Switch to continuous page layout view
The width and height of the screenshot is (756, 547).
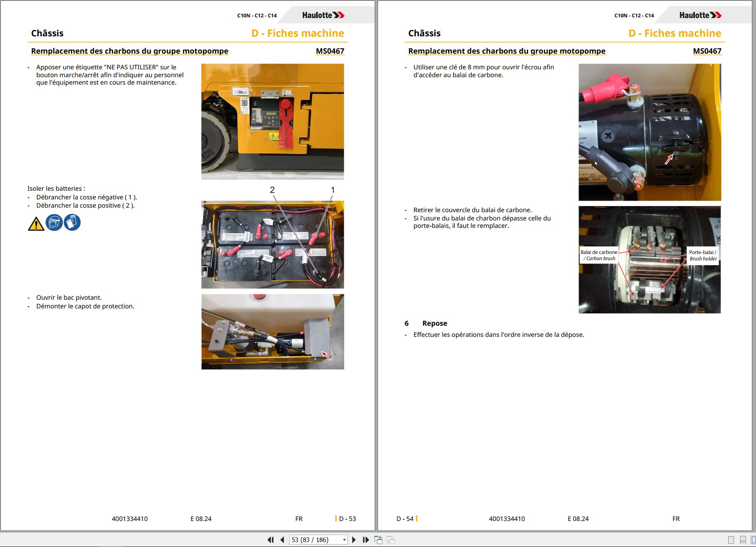pos(743,540)
